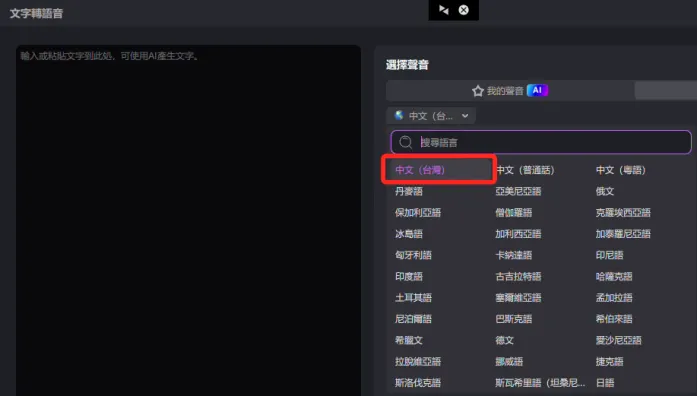The height and width of the screenshot is (396, 697).
Task: Click the magnifier icon in the search box
Action: click(405, 142)
